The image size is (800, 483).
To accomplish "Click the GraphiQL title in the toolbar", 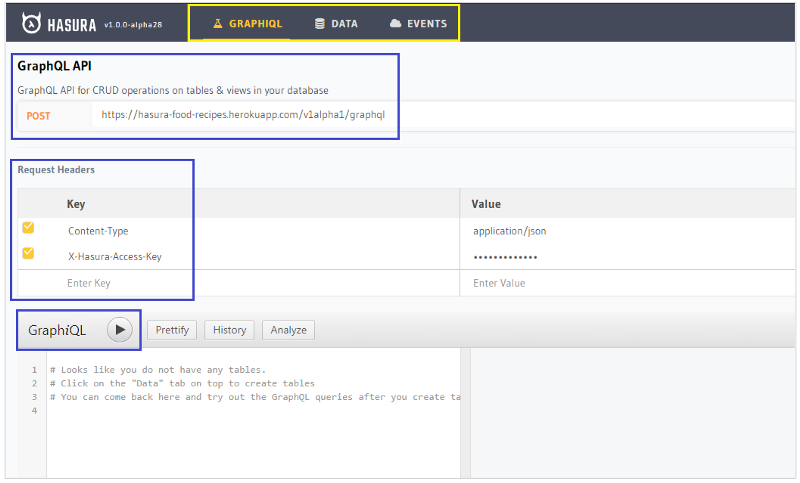I will (x=57, y=331).
